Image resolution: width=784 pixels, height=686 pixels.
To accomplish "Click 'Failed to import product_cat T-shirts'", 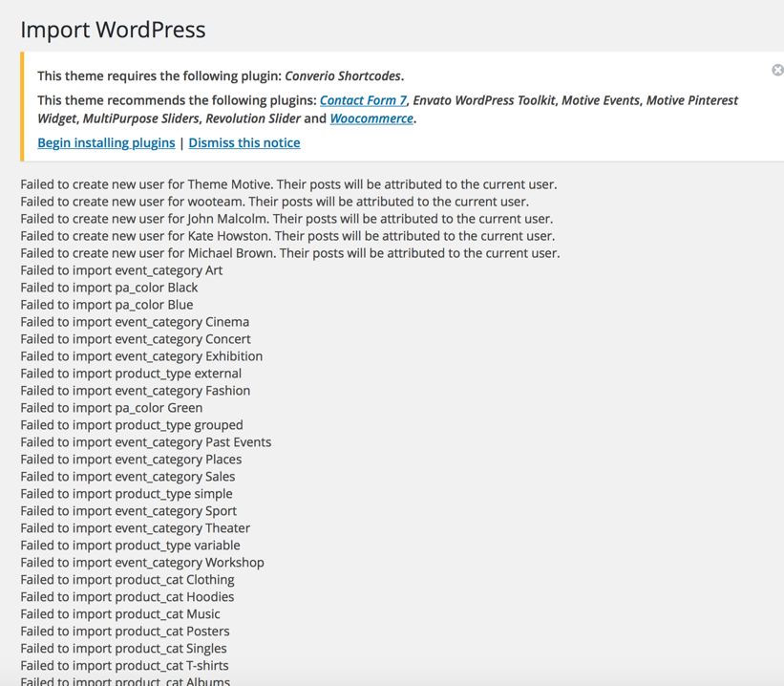I will [124, 666].
